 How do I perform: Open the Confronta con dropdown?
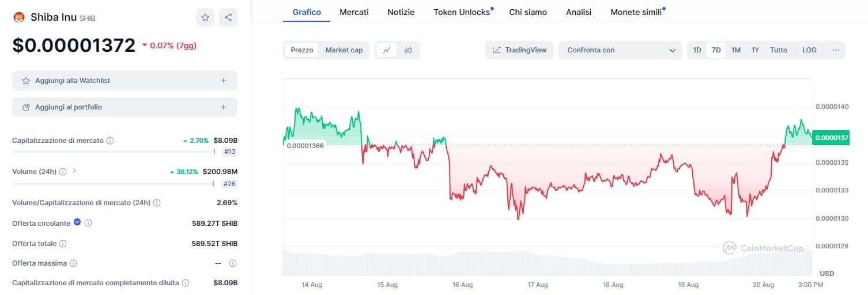click(x=620, y=50)
